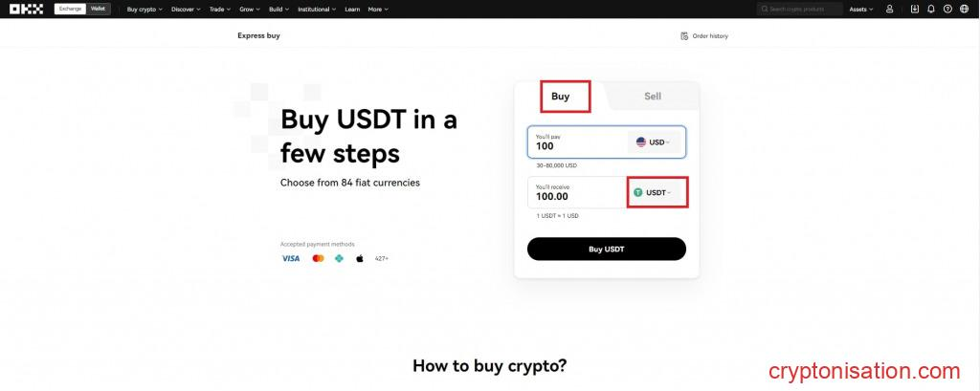This screenshot has height=391, width=980.
Task: Open the notifications bell
Action: pyautogui.click(x=931, y=9)
